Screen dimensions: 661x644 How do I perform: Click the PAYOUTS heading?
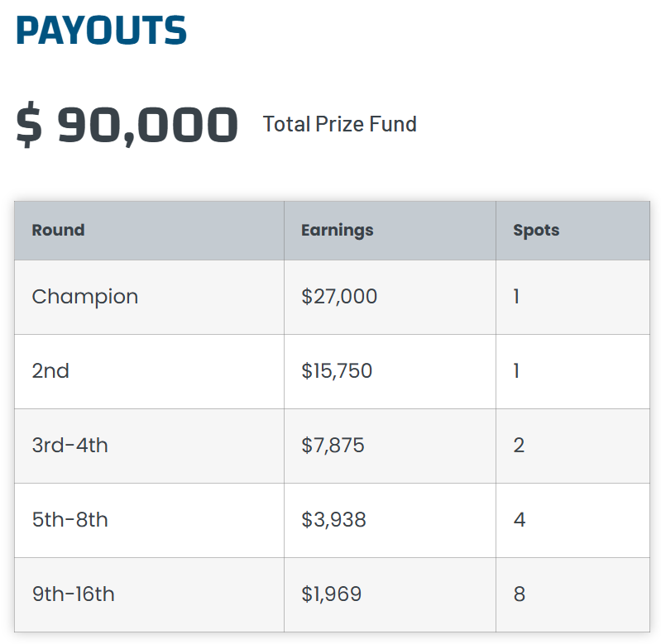[x=101, y=31]
